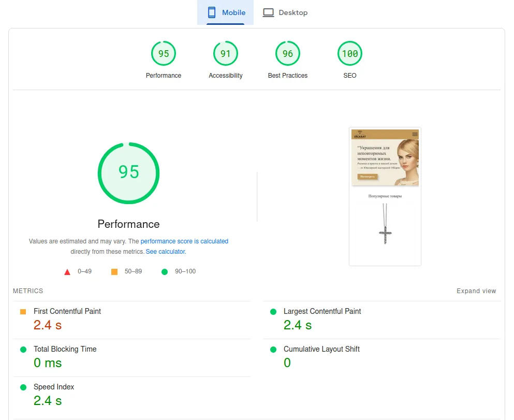Expand the First Contentful Paint metric

pyautogui.click(x=132, y=320)
